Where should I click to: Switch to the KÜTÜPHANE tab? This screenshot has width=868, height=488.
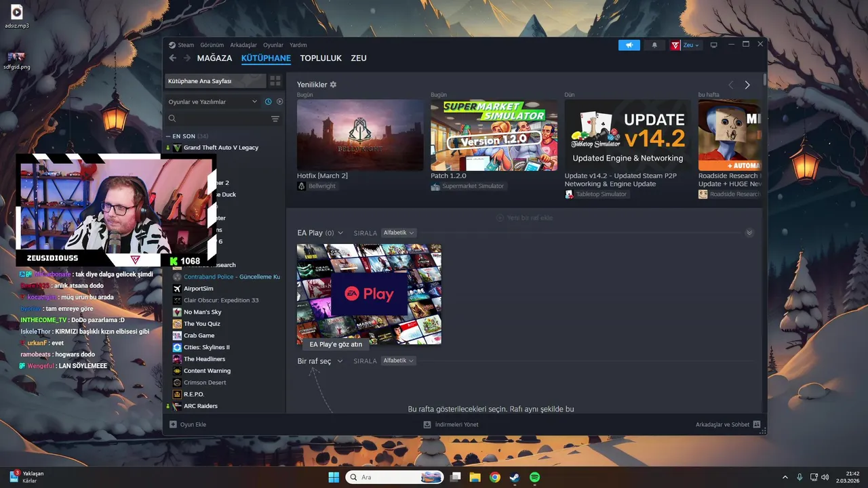[266, 58]
